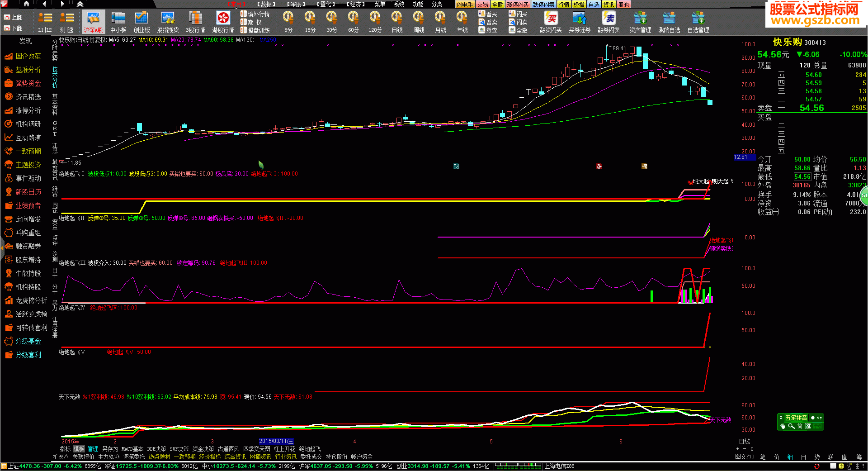Click the 图文F10 button
Image resolution: width=868 pixels, height=471 pixels.
point(745,457)
